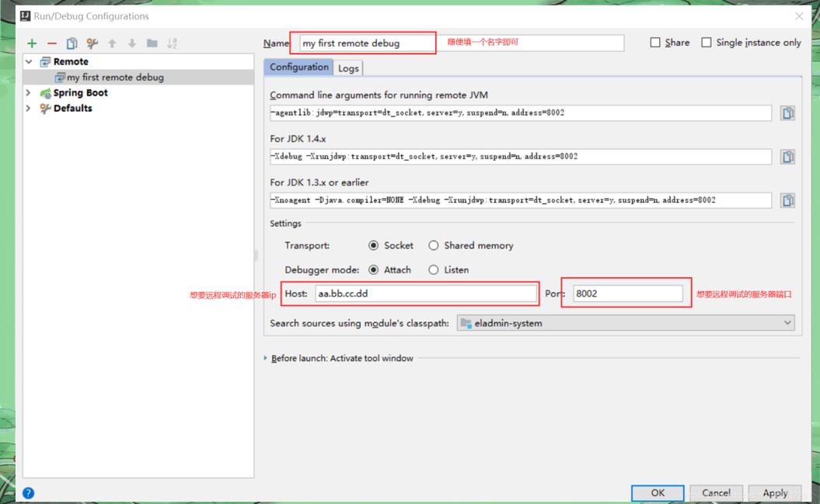
Task: Switch to the Logs tab
Action: pyautogui.click(x=348, y=68)
